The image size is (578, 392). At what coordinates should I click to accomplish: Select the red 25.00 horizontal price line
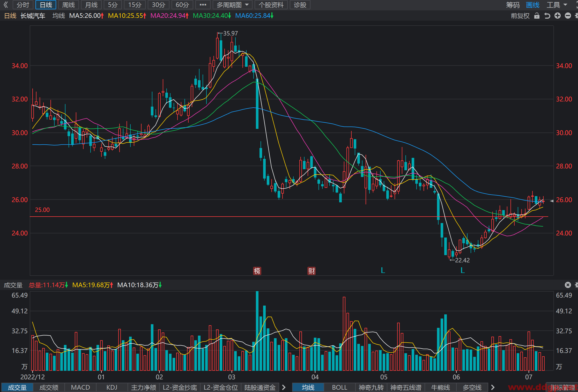pyautogui.click(x=289, y=216)
